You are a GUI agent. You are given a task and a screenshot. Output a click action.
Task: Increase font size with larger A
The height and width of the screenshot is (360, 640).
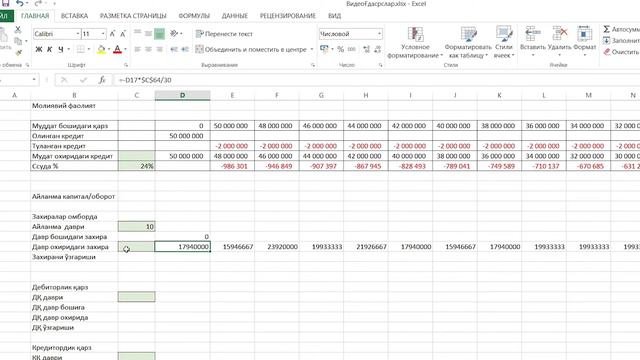113,34
